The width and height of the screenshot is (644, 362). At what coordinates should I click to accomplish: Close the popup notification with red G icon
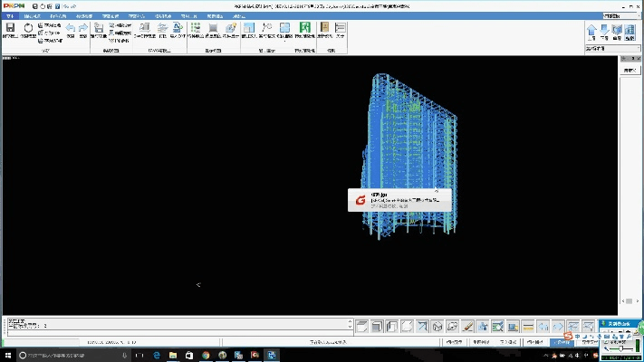[437, 192]
